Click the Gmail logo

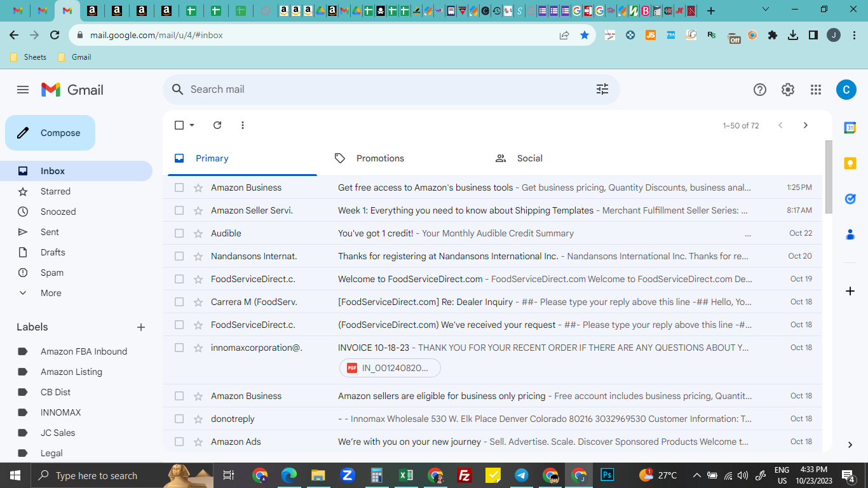[72, 90]
